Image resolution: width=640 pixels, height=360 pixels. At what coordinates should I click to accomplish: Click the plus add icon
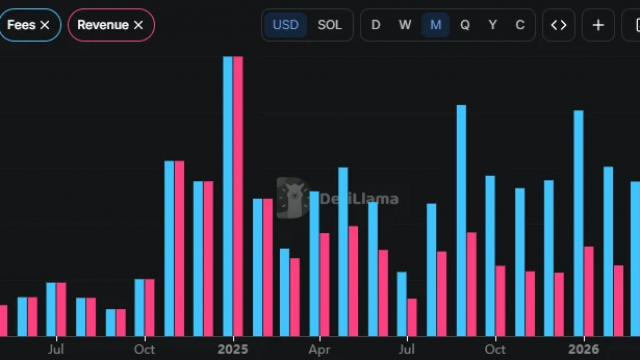pyautogui.click(x=598, y=25)
